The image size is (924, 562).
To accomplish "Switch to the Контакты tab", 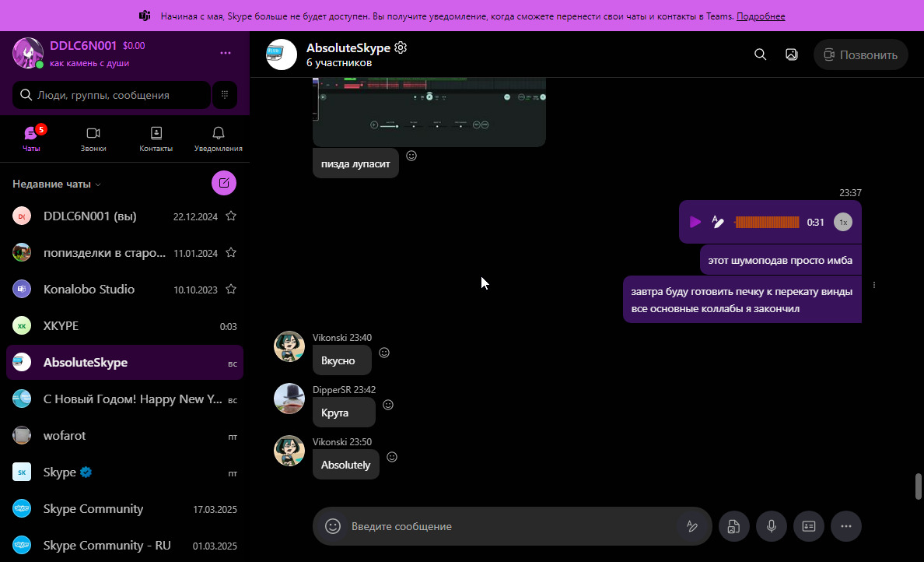I will (156, 139).
